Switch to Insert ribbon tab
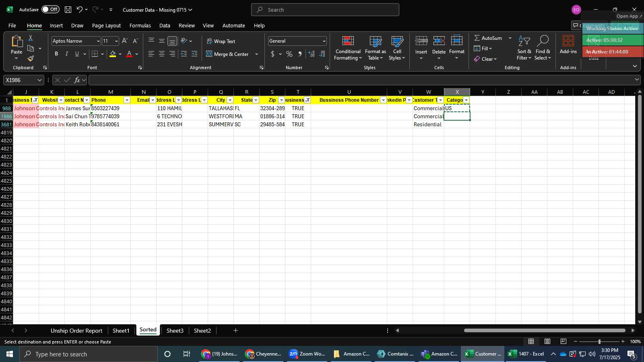 [x=56, y=25]
